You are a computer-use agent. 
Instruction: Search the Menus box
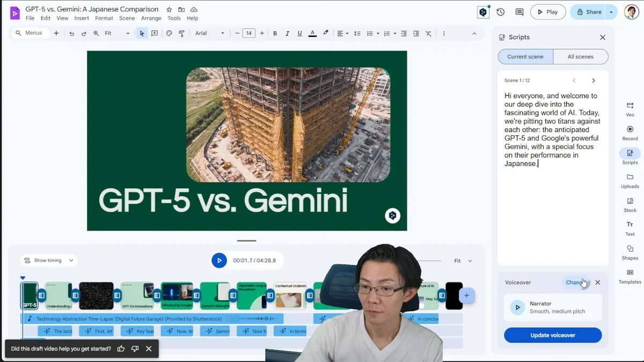[x=30, y=33]
